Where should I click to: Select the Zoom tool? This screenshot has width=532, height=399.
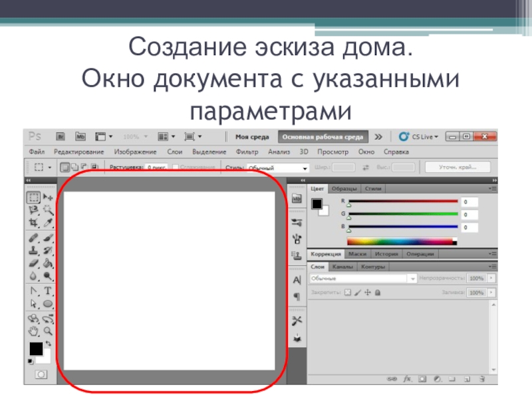point(48,331)
